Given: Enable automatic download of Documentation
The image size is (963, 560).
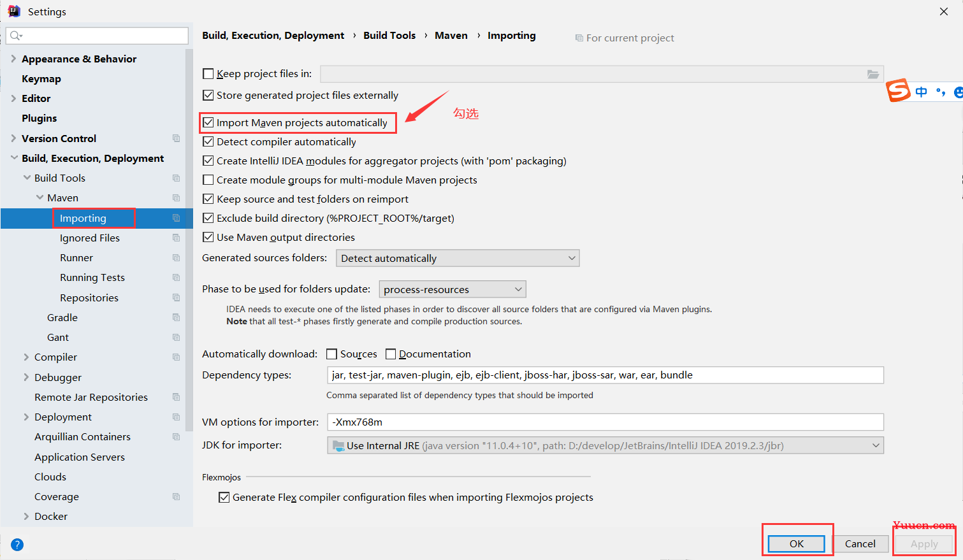Looking at the screenshot, I should [391, 354].
